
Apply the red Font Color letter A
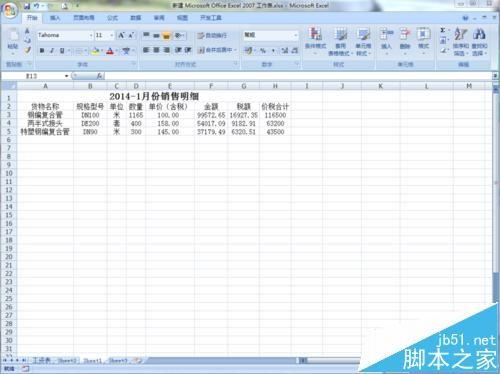point(110,51)
